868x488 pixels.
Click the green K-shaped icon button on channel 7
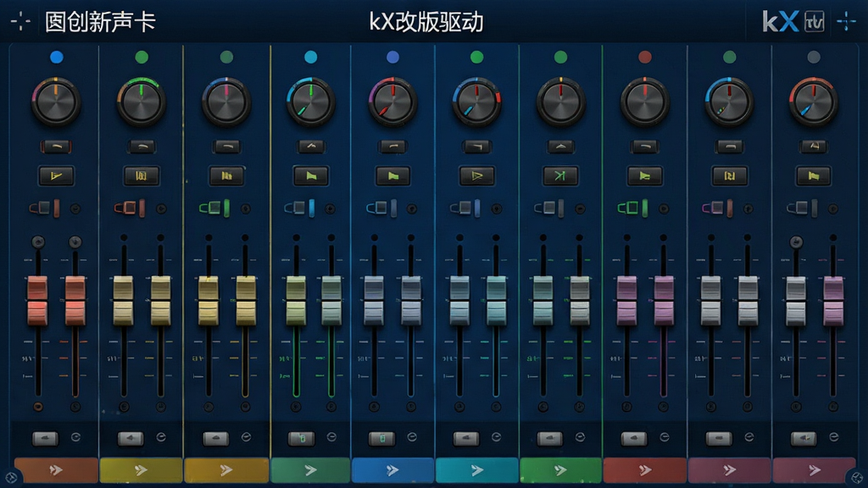[560, 176]
